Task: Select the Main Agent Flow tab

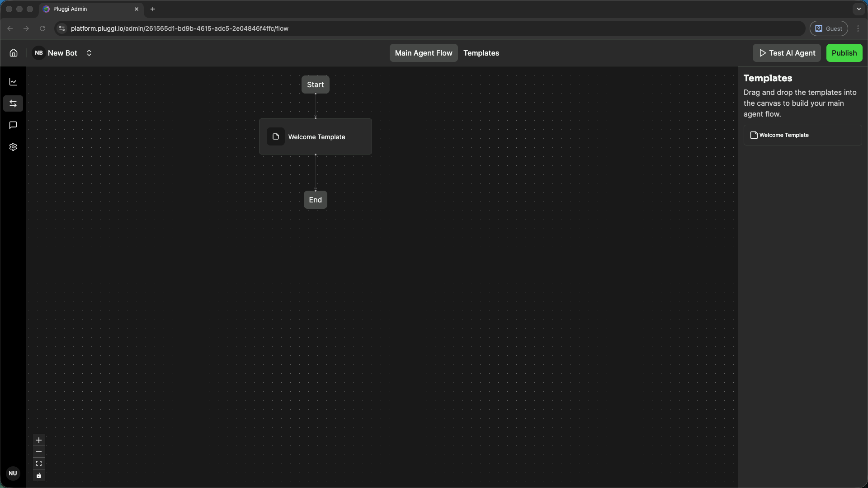Action: 423,53
